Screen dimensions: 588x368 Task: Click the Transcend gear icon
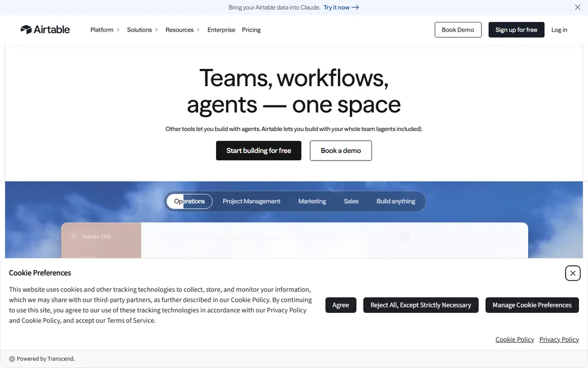12,358
